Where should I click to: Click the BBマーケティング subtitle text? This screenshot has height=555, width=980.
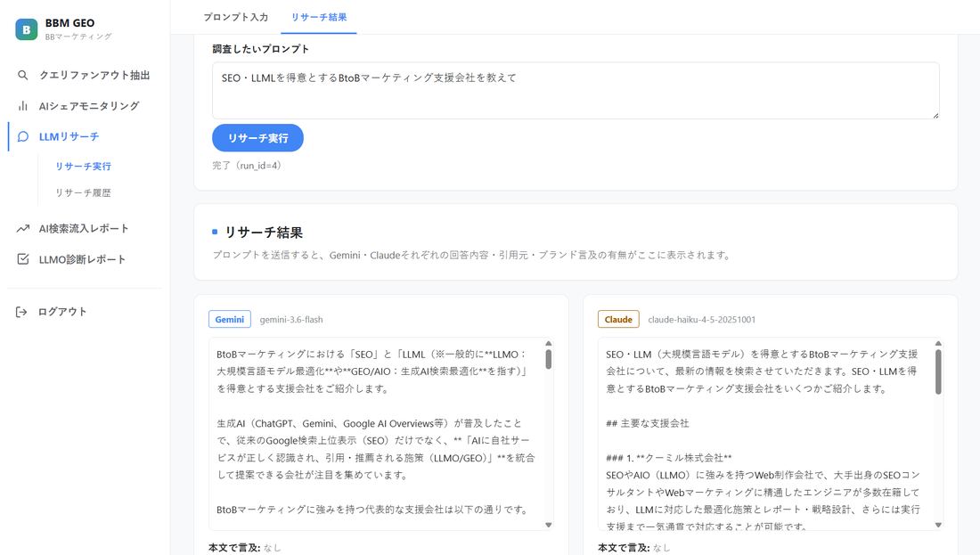pyautogui.click(x=78, y=37)
